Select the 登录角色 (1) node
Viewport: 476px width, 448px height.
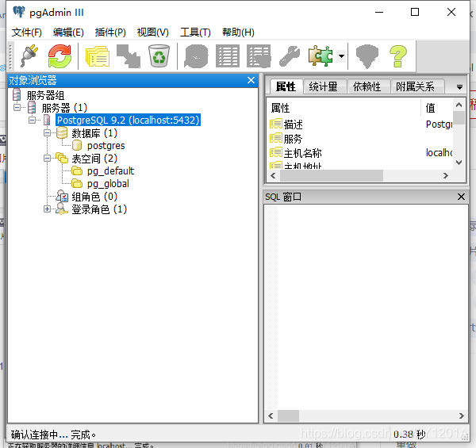pyautogui.click(x=99, y=209)
